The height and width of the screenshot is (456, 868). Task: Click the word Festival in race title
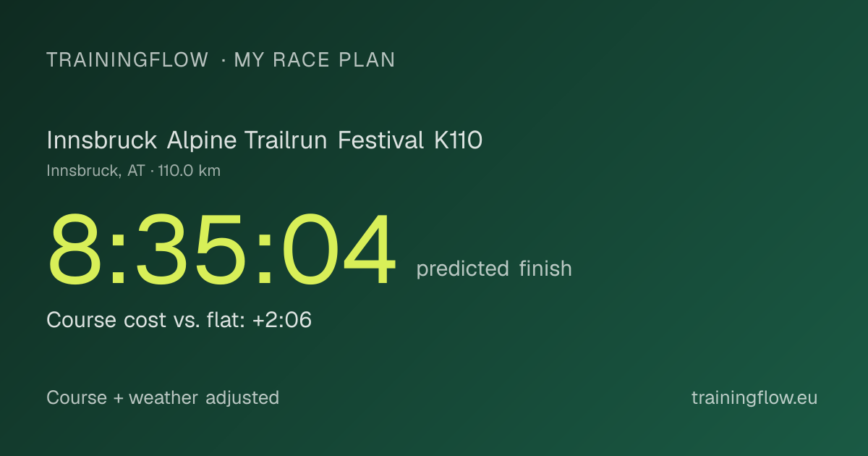click(x=380, y=140)
